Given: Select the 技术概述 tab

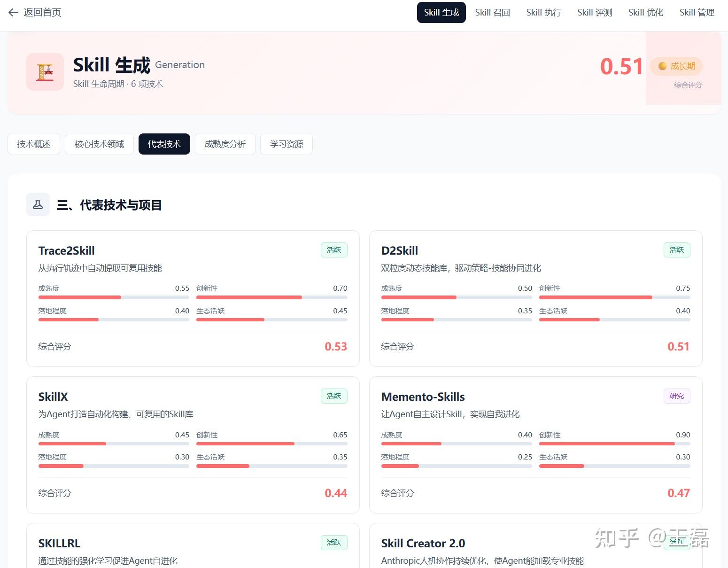Looking at the screenshot, I should [x=34, y=144].
